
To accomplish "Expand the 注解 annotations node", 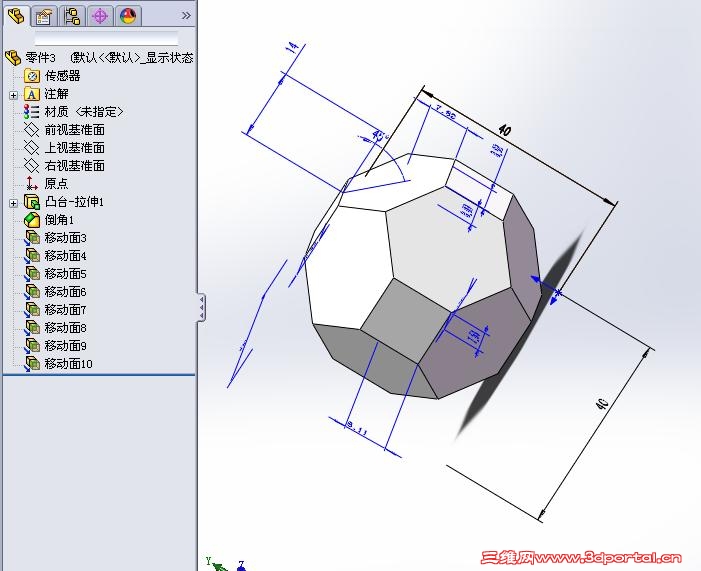I will 13,95.
